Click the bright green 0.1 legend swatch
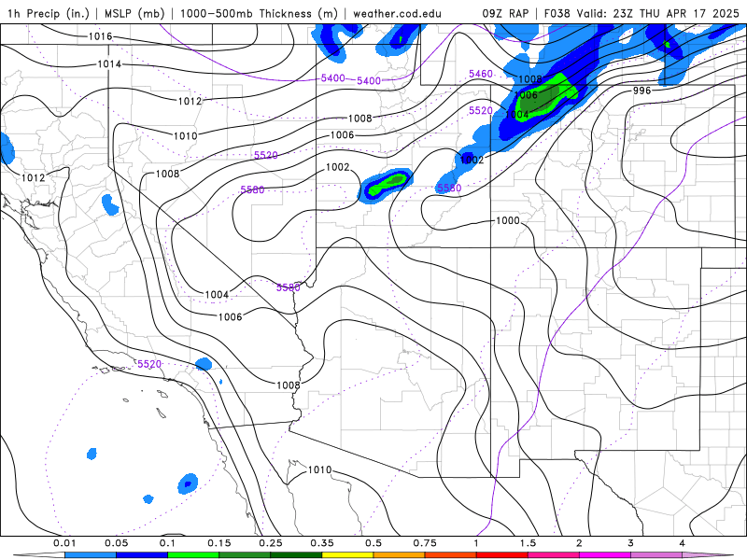The width and height of the screenshot is (747, 560). click(193, 555)
